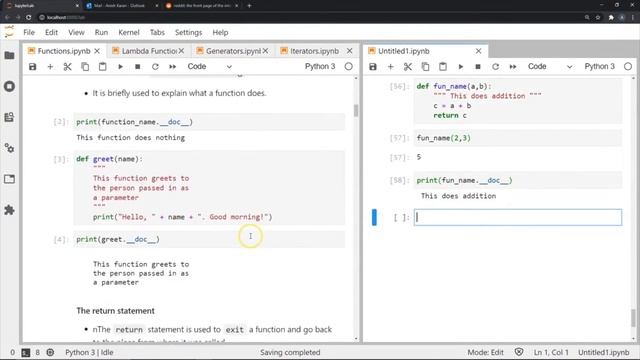640x360 pixels.
Task: Open a new browser tab
Action: tap(249, 6)
